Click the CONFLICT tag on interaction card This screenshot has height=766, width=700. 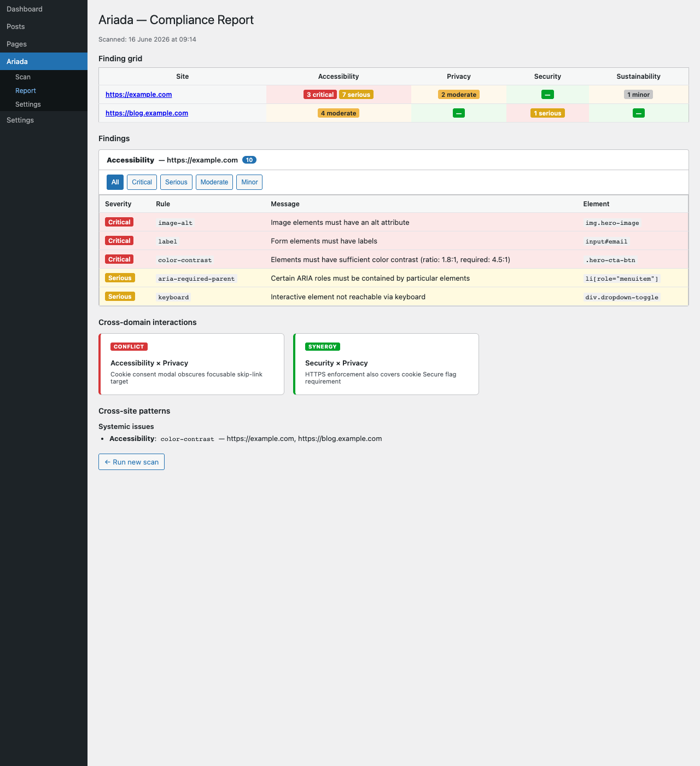129,347
